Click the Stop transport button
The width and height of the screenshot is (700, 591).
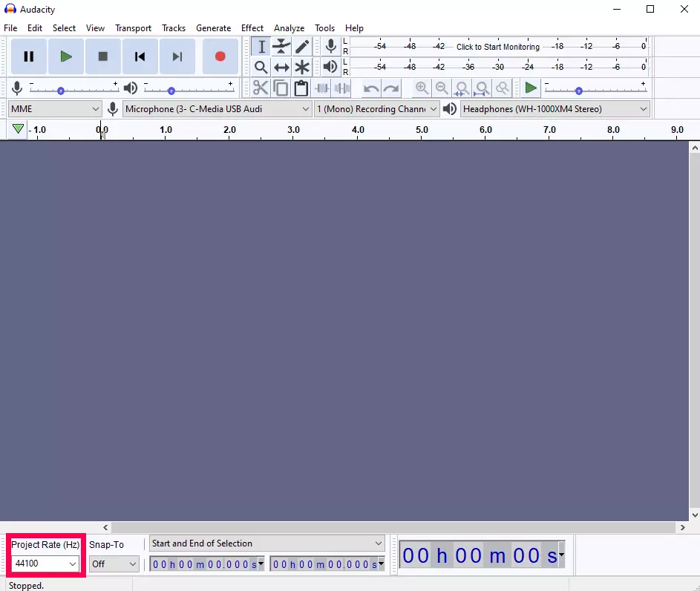tap(103, 56)
